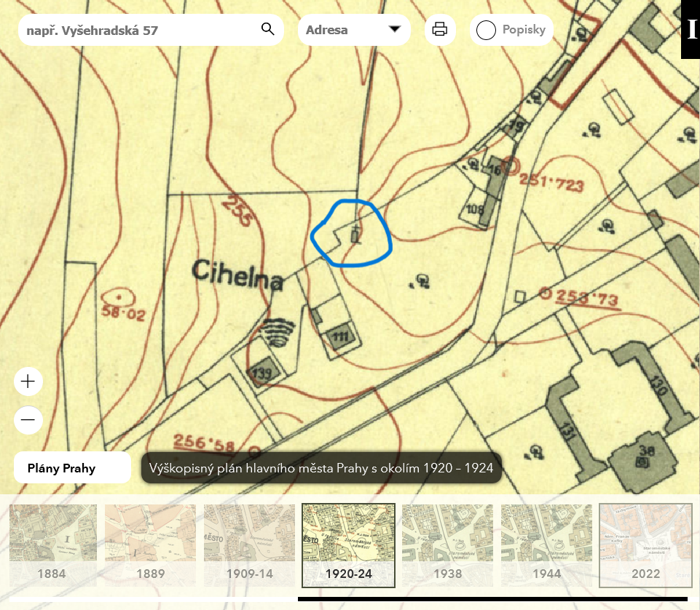This screenshot has width=700, height=610.
Task: Type in the address search field
Action: [138, 31]
